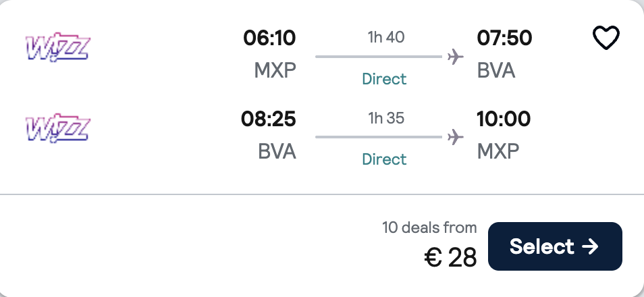This screenshot has width=644, height=297.
Task: Click return Wizz Air logo
Action: point(57,128)
